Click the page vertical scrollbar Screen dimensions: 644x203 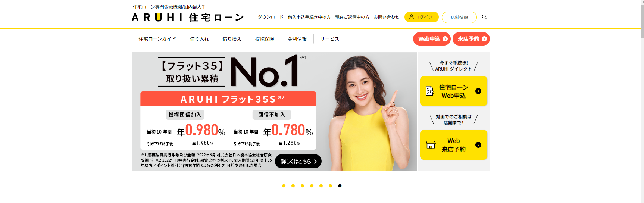point(642,101)
